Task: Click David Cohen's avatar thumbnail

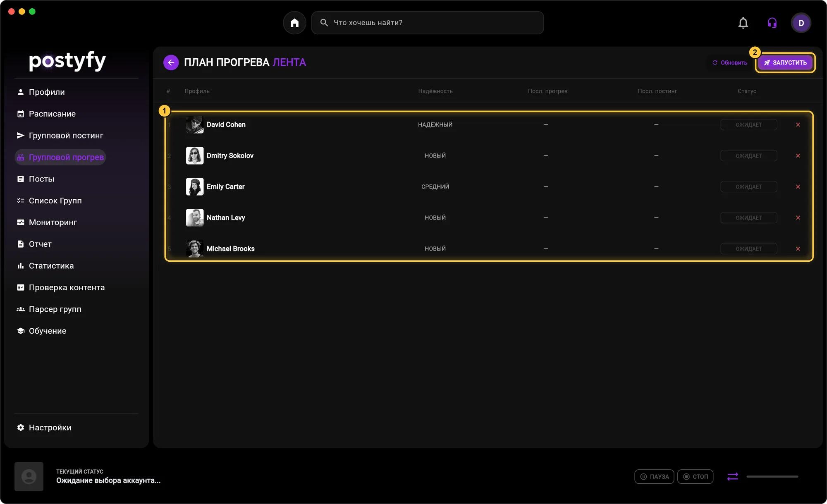Action: [195, 124]
